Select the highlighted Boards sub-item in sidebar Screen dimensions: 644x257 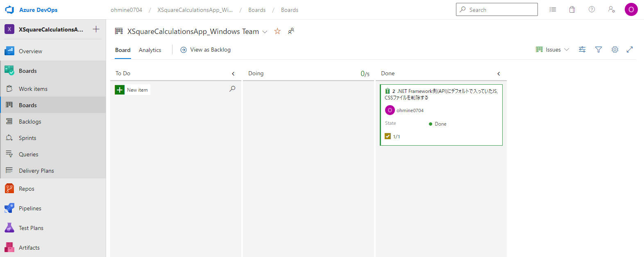pos(53,105)
